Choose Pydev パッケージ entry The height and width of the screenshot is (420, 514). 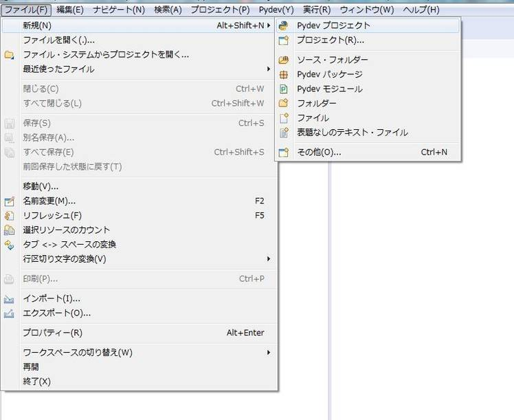[368, 75]
